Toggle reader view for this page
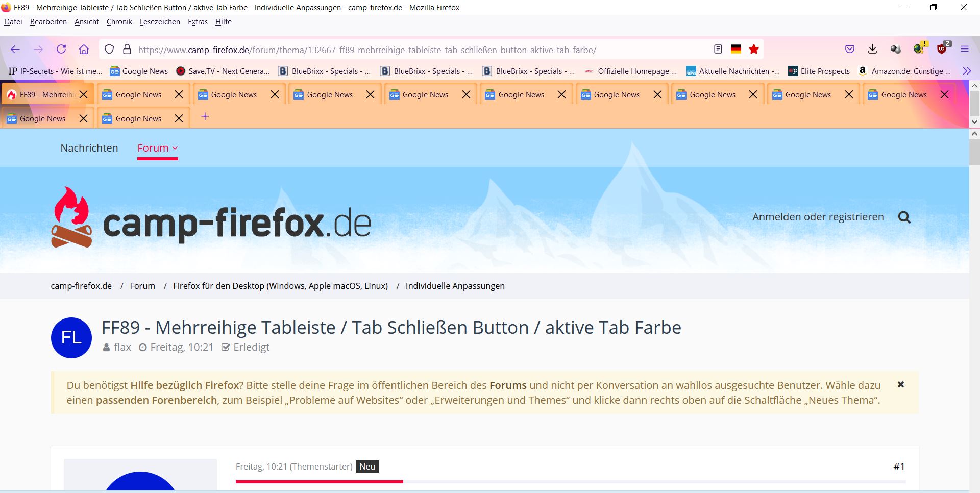The height and width of the screenshot is (493, 980). [718, 50]
